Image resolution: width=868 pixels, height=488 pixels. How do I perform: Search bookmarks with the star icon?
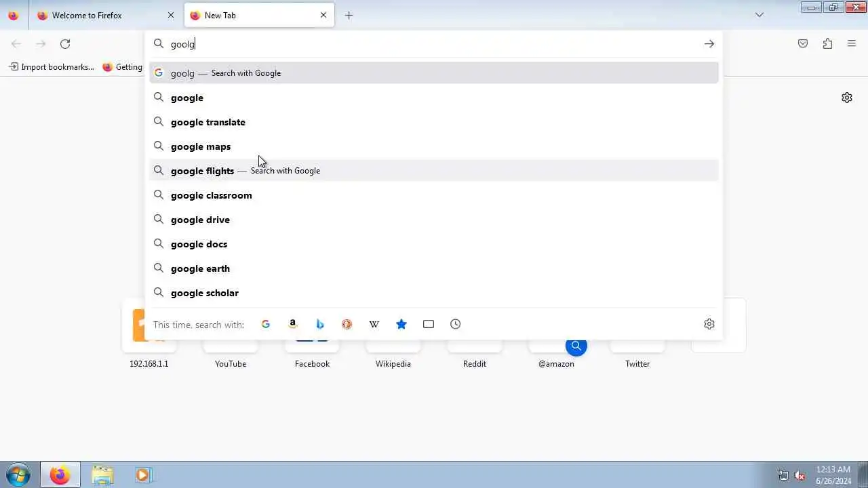click(x=401, y=324)
